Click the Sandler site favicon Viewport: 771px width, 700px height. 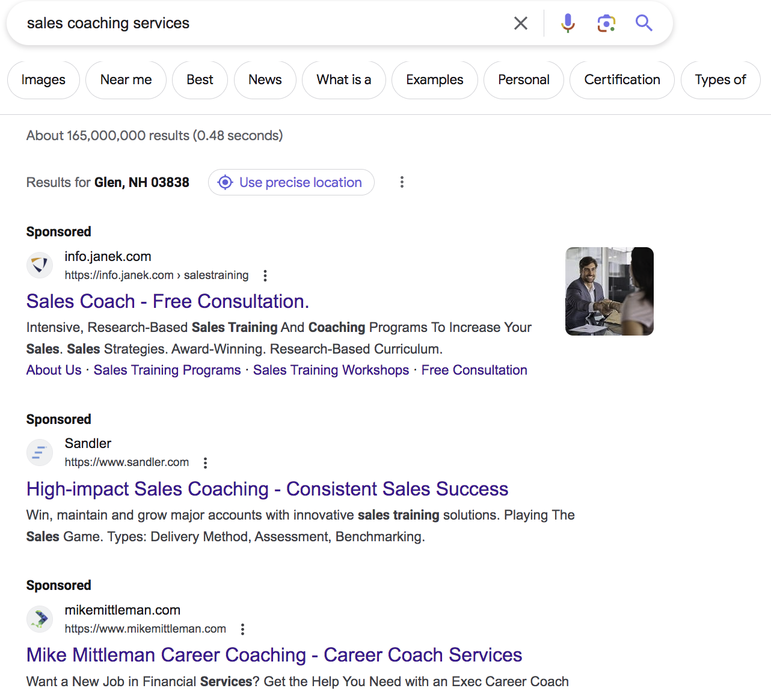(40, 452)
